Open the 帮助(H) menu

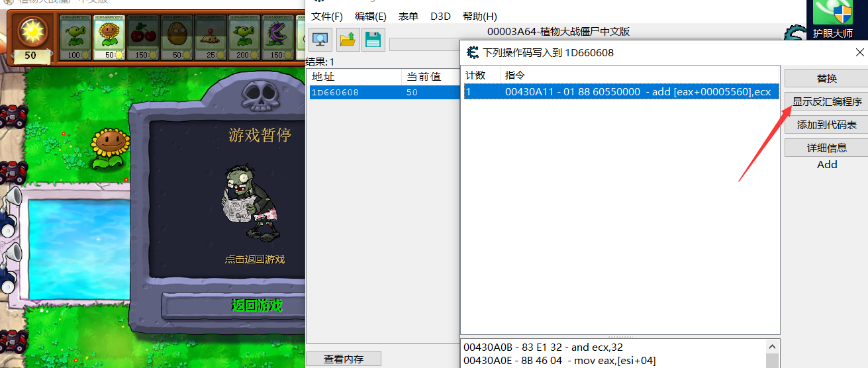pyautogui.click(x=480, y=16)
